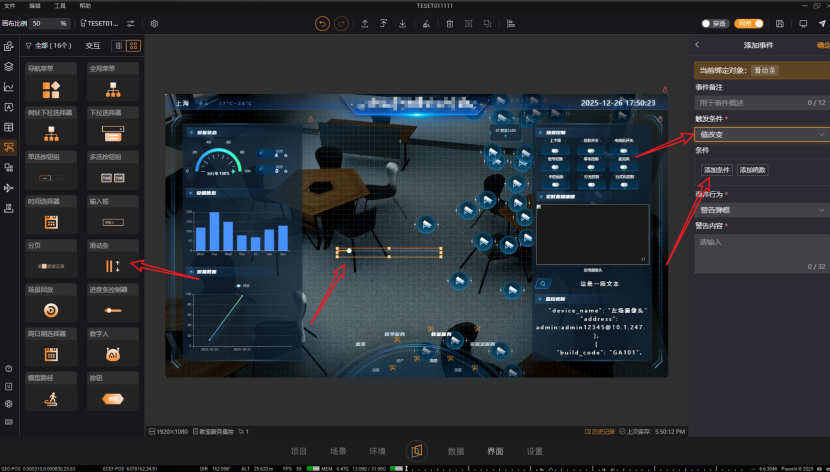The height and width of the screenshot is (472, 830).
Task: Select the text 'A' icon in left sidebar
Action: click(8, 107)
